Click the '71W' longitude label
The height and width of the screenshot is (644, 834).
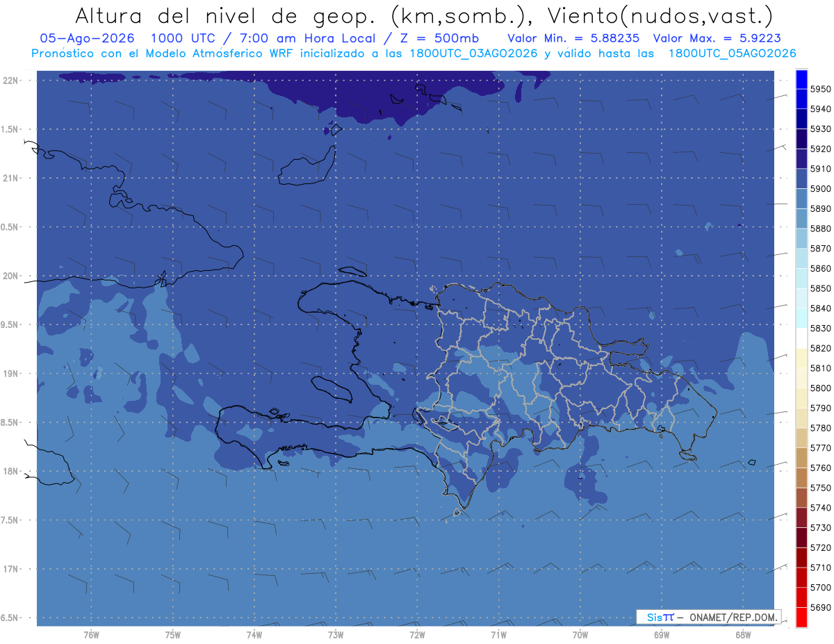click(498, 635)
